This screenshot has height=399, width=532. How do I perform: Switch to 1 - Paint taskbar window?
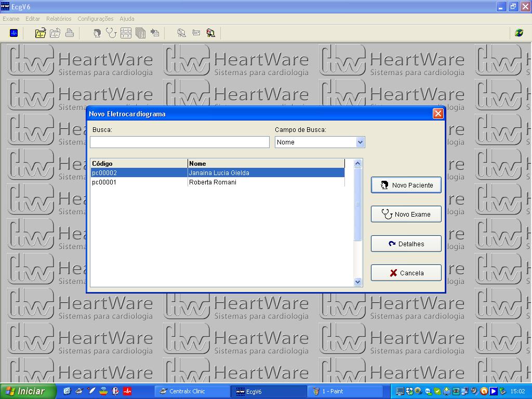[x=345, y=391]
